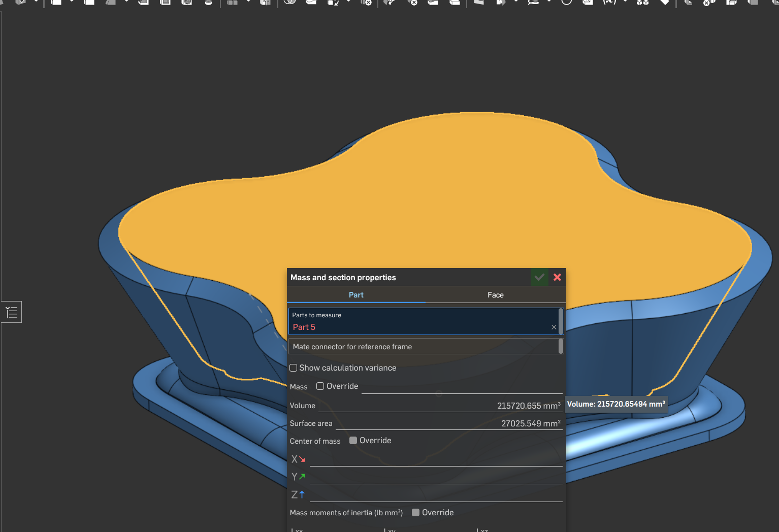The image size is (779, 532).
Task: Click the Parts to measure scrollbar
Action: click(561, 321)
